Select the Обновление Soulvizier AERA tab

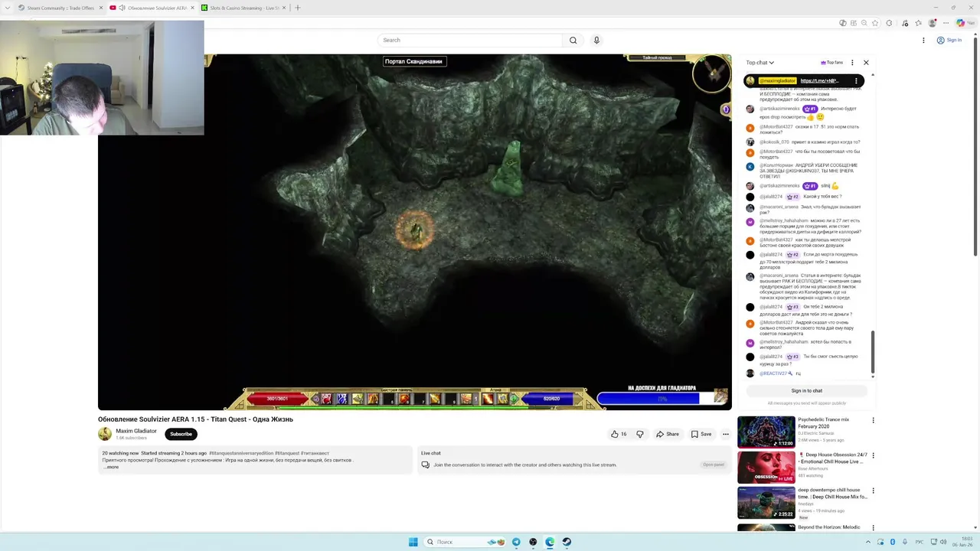click(152, 8)
